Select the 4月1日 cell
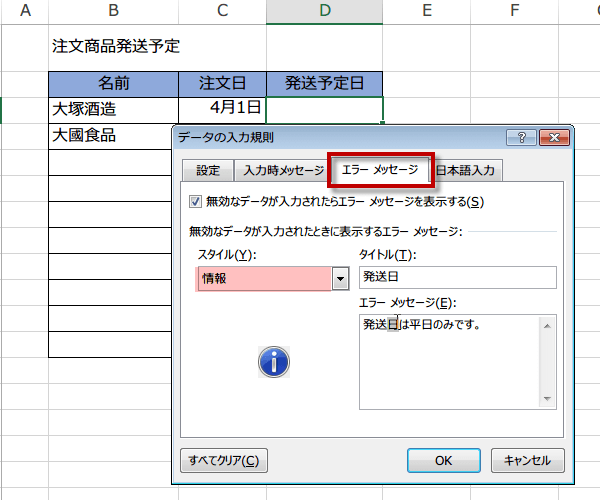The image size is (600, 500). [x=222, y=110]
